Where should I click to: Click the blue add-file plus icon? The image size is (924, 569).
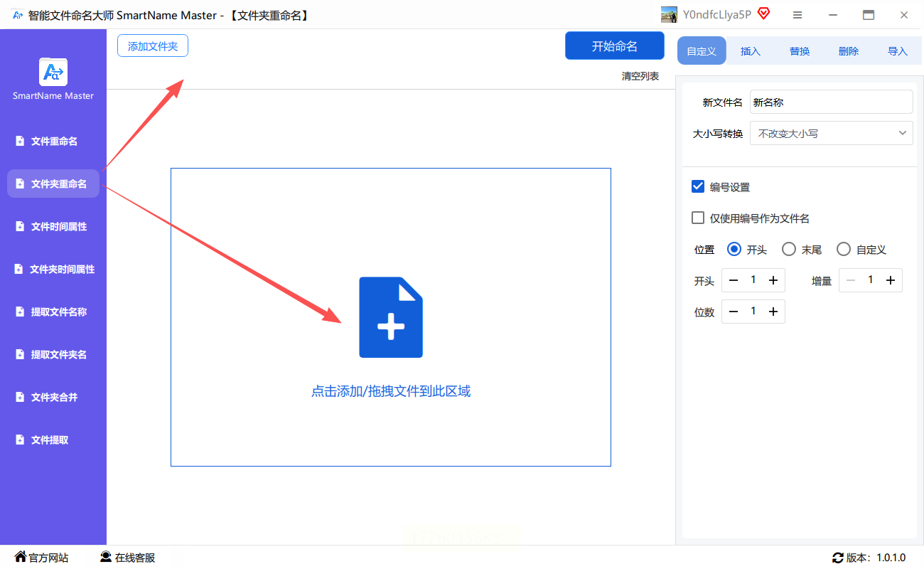tap(391, 317)
